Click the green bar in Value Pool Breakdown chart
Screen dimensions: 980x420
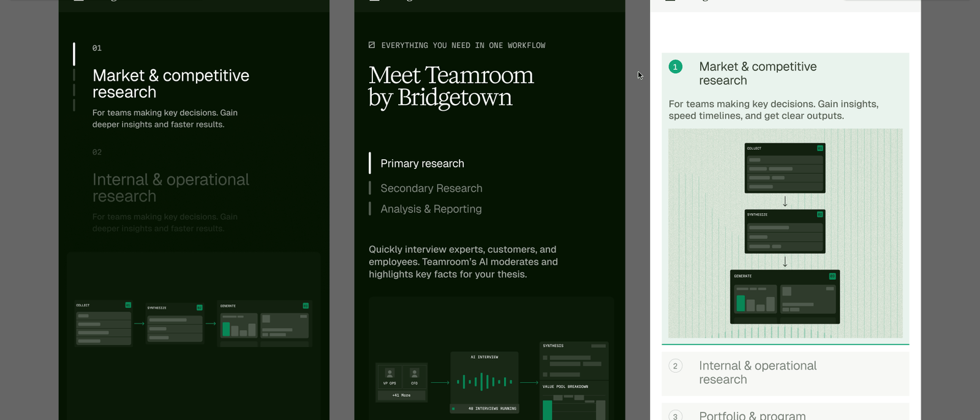coord(547,410)
